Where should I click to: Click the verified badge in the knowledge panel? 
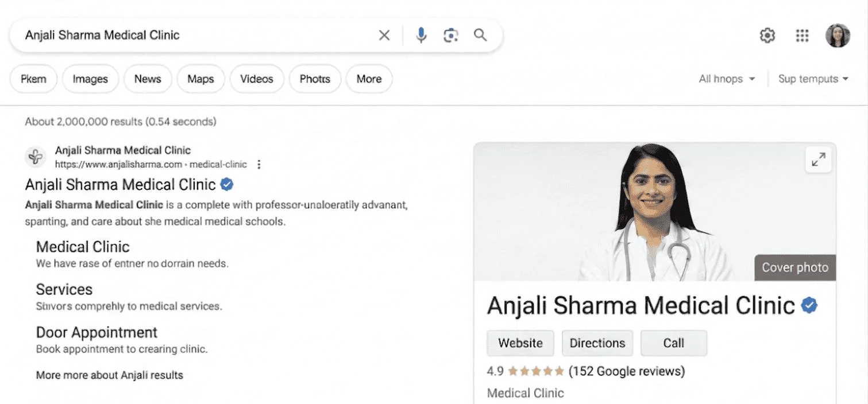(x=809, y=305)
